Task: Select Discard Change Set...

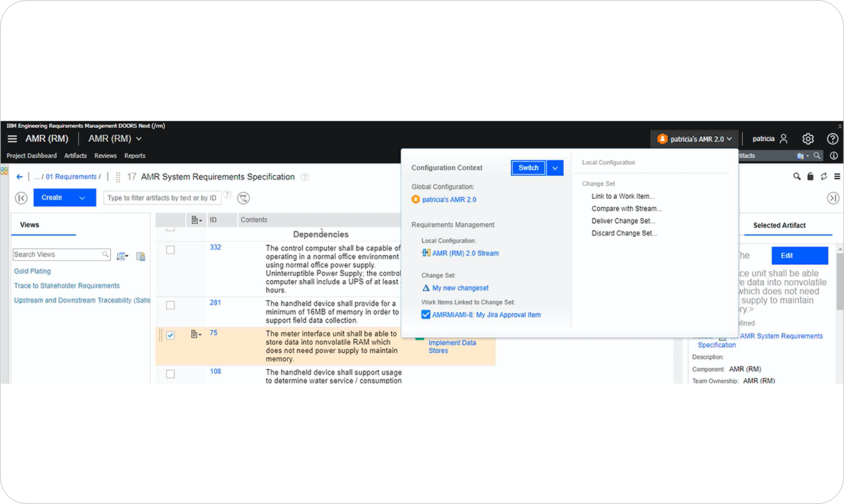Action: (624, 234)
